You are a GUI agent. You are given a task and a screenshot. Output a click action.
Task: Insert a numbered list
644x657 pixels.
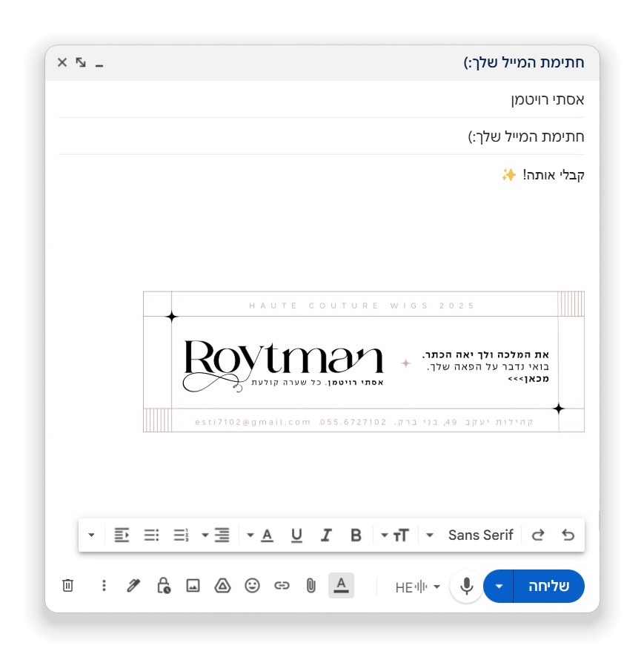point(181,535)
